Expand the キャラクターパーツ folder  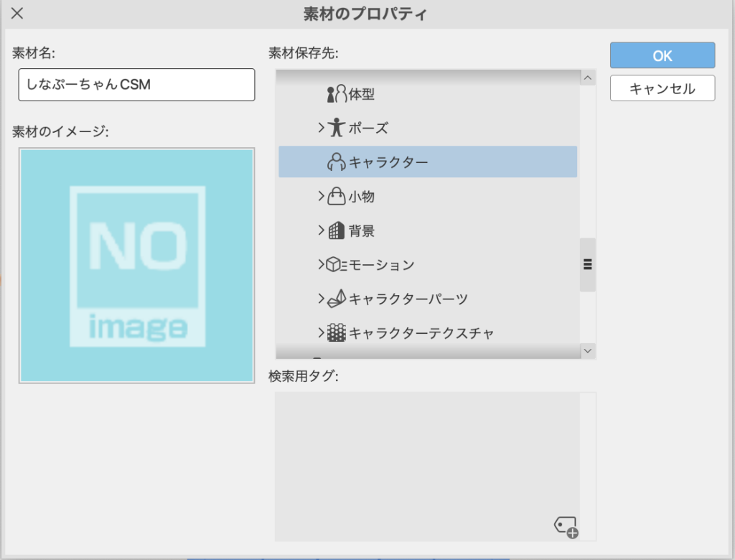(x=321, y=299)
